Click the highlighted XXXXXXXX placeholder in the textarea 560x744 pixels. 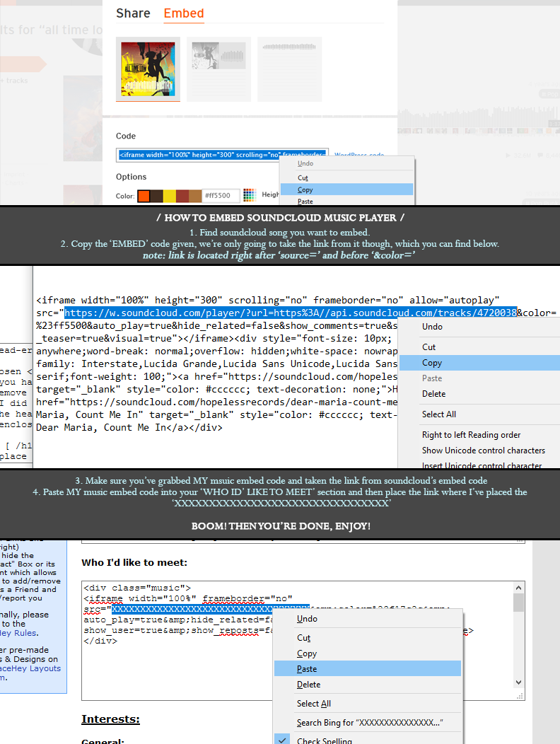[210, 609]
